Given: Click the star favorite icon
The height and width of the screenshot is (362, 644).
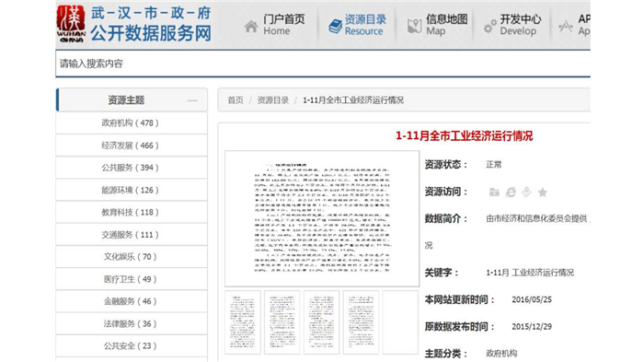Looking at the screenshot, I should click(543, 193).
